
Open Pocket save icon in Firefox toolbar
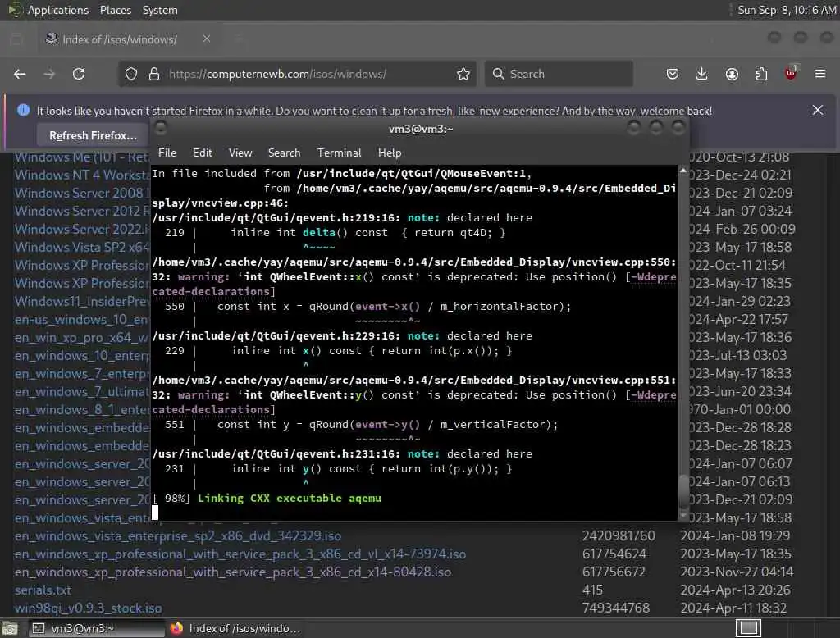pos(673,74)
